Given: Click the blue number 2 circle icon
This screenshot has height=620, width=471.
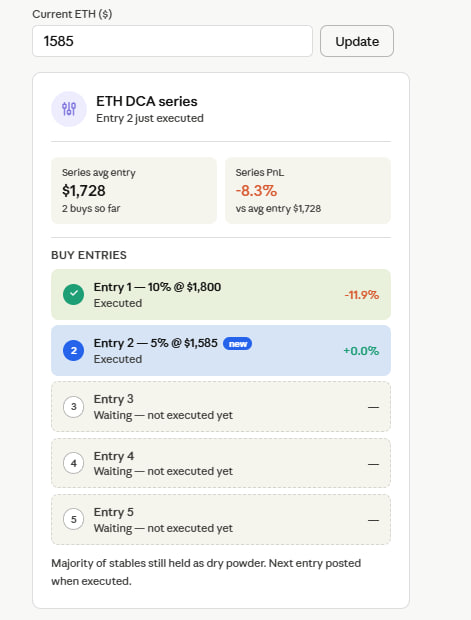Looking at the screenshot, I should (74, 351).
